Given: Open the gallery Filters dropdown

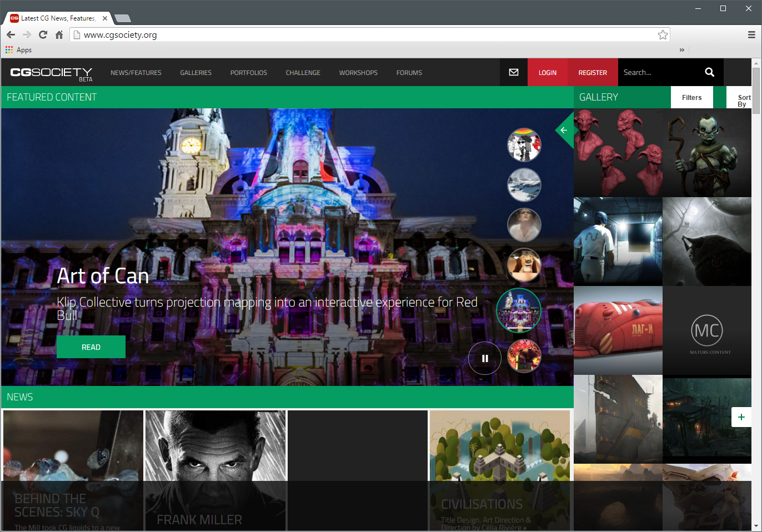Looking at the screenshot, I should [x=692, y=97].
